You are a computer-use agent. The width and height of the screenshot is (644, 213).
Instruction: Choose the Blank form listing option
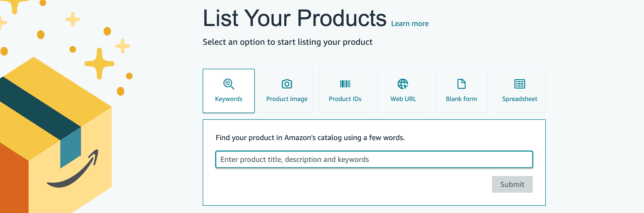pyautogui.click(x=461, y=91)
